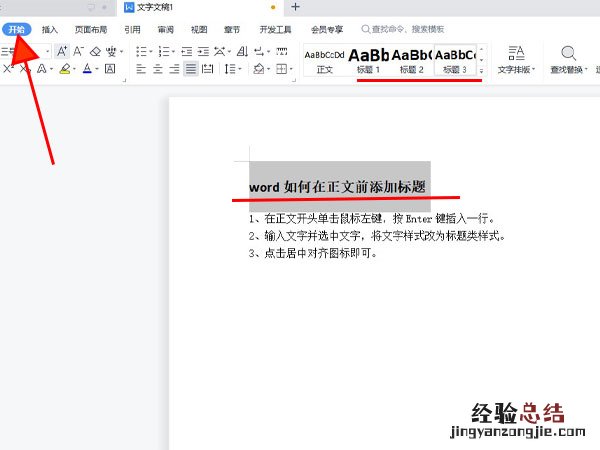Open the line spacing dropdown arrow
This screenshot has width=600, height=450.
pos(240,69)
